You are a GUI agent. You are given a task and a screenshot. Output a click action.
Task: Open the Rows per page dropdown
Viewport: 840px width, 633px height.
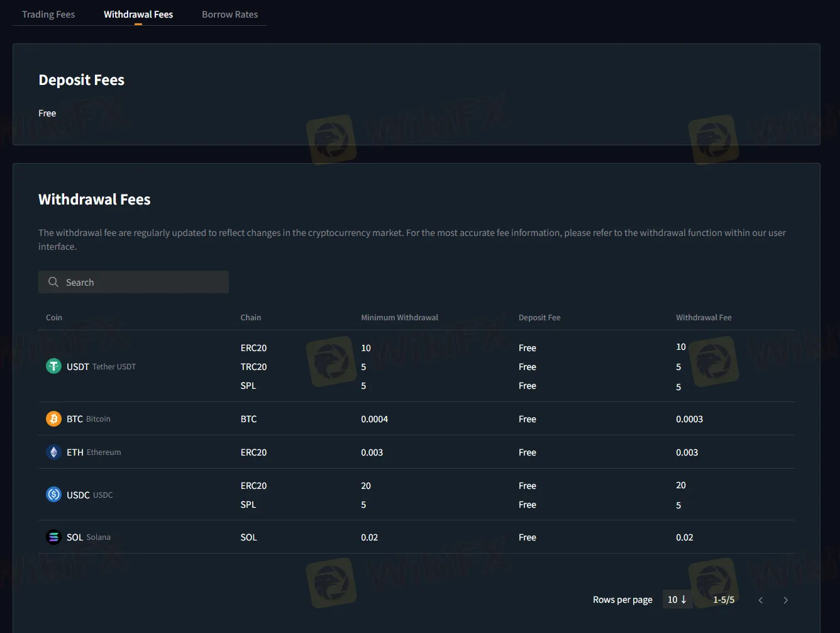pyautogui.click(x=677, y=600)
